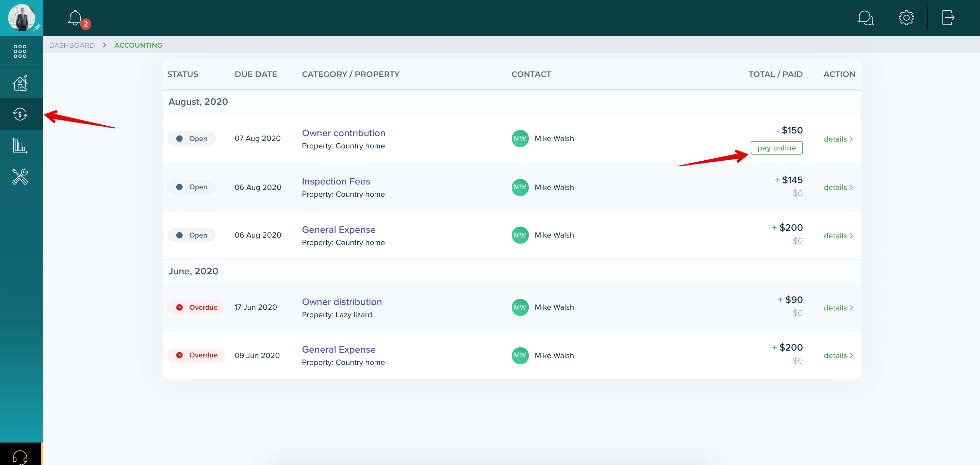Screen dimensions: 980x465
Task: Click the MW avatar in Owner distribution row
Action: tap(520, 307)
